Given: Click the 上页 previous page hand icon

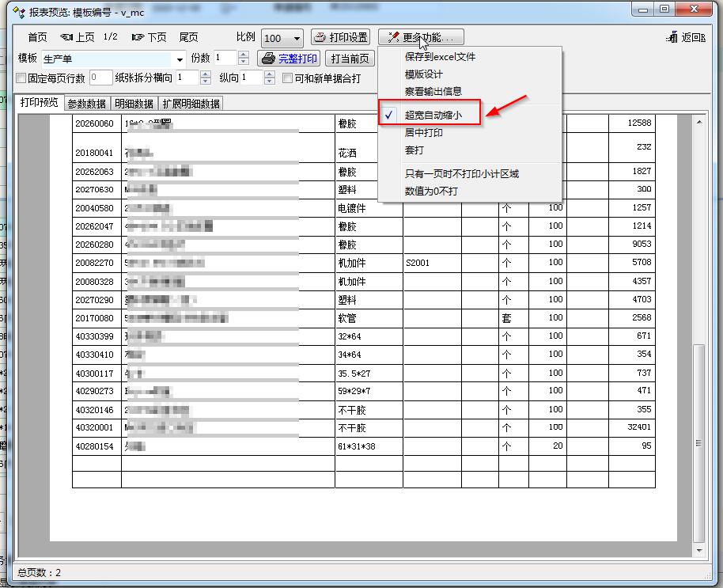Looking at the screenshot, I should 66,37.
